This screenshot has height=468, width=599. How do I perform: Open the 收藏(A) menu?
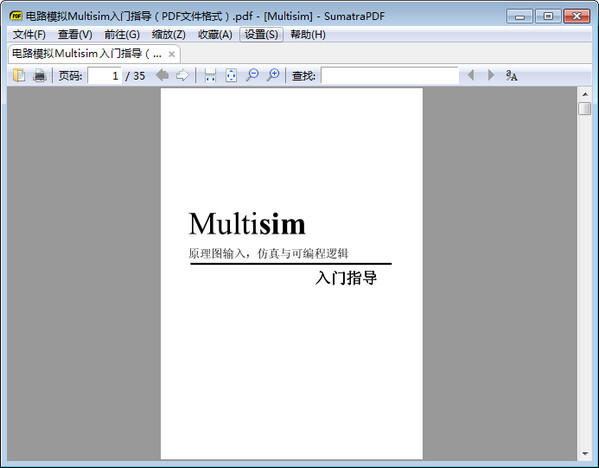215,35
